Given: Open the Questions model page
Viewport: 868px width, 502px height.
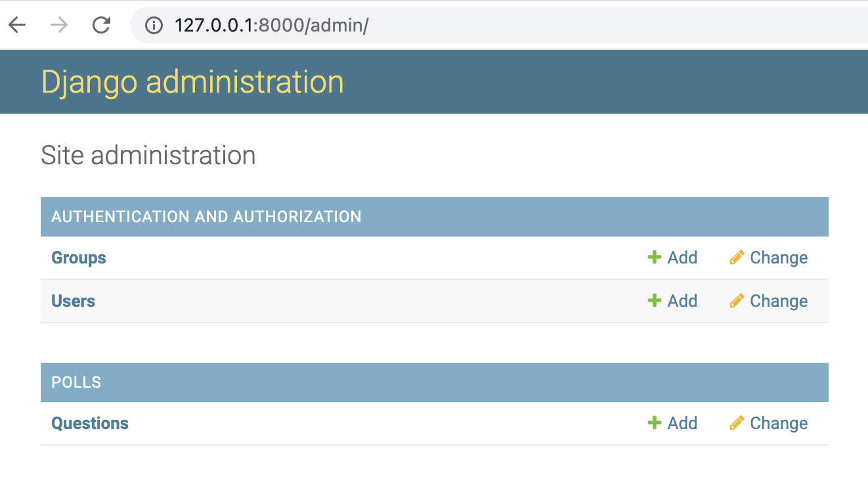Looking at the screenshot, I should coord(90,422).
